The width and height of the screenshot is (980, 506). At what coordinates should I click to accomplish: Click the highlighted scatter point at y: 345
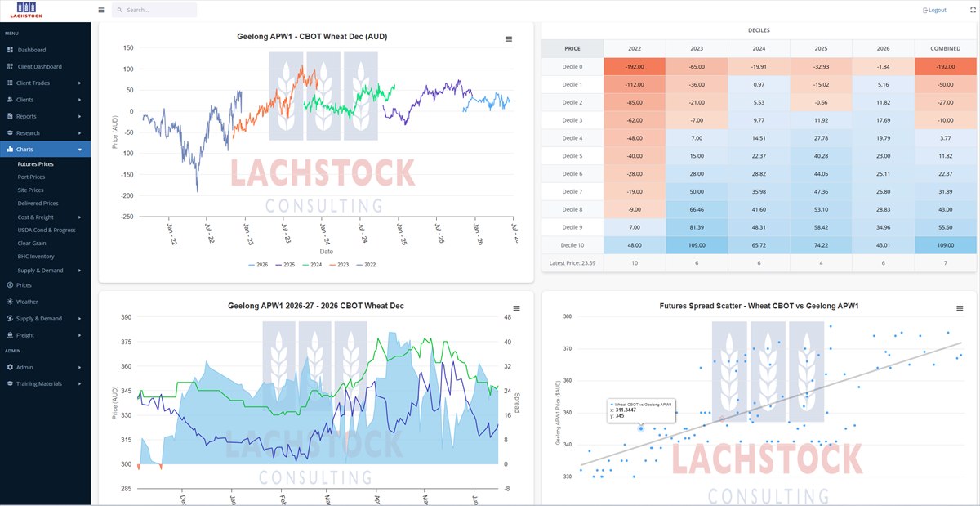point(641,428)
